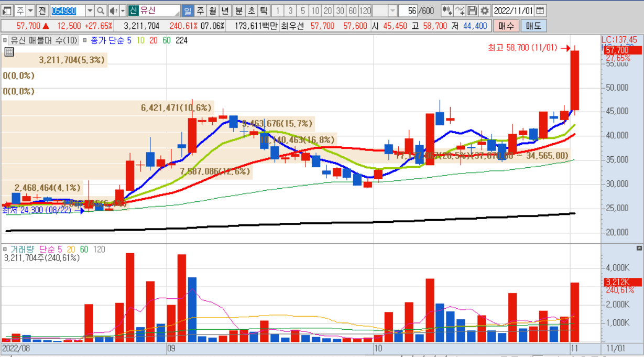Click the magnifier stock search icon

coord(100,10)
